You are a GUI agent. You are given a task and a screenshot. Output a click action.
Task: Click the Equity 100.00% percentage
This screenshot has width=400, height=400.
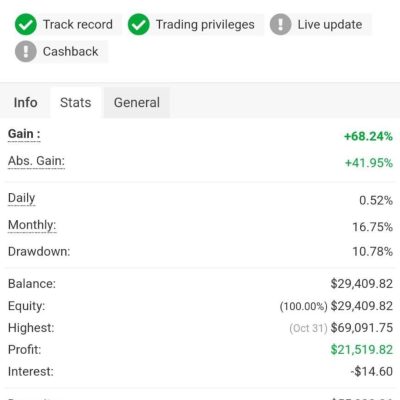point(304,306)
